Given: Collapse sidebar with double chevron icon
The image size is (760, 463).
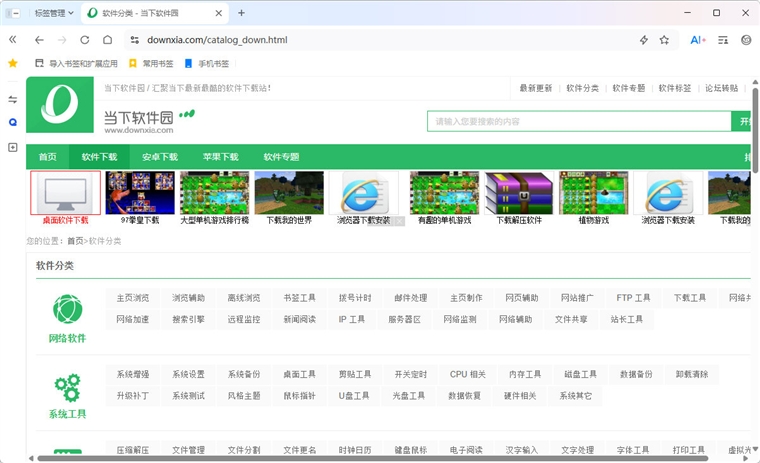Looking at the screenshot, I should point(13,40).
